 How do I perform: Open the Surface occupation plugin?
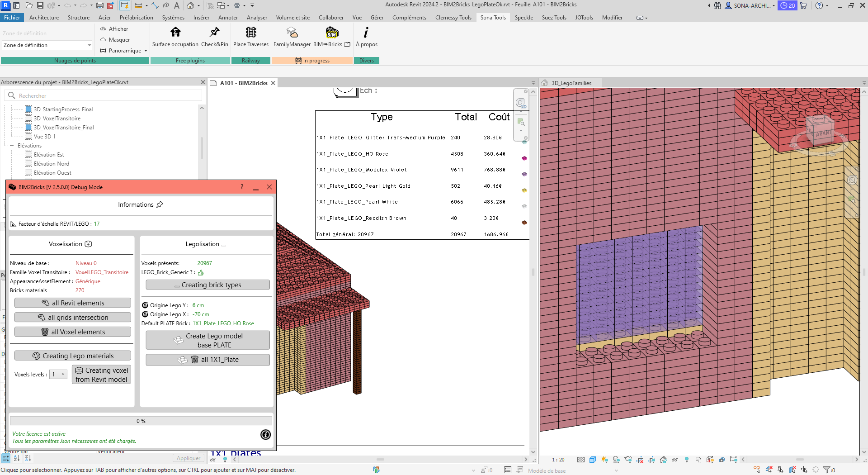point(175,37)
